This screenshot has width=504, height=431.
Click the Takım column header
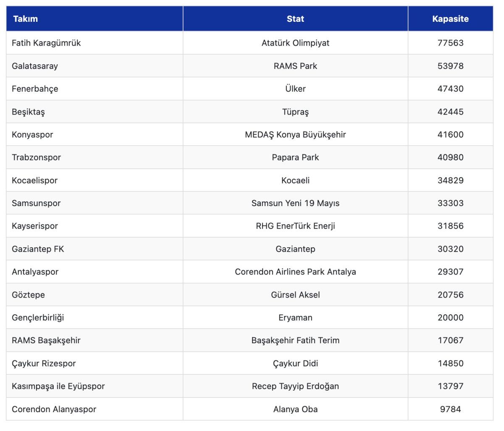tap(26, 19)
